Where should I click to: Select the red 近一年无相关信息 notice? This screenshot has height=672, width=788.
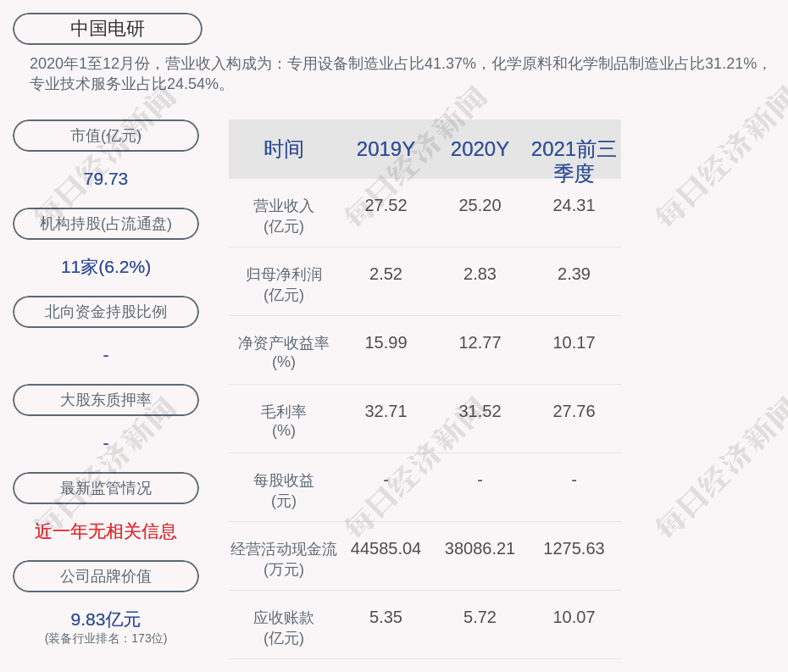coord(106,531)
